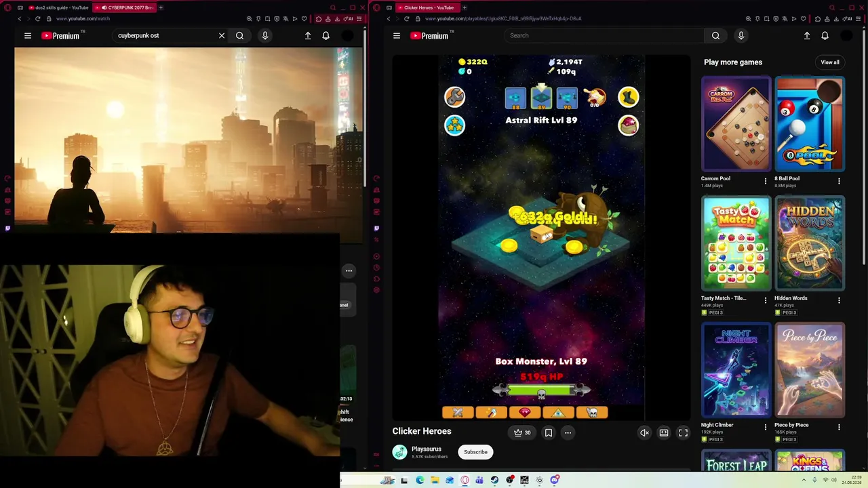Open the Steam icon in the taskbar
868x488 pixels.
click(494, 481)
